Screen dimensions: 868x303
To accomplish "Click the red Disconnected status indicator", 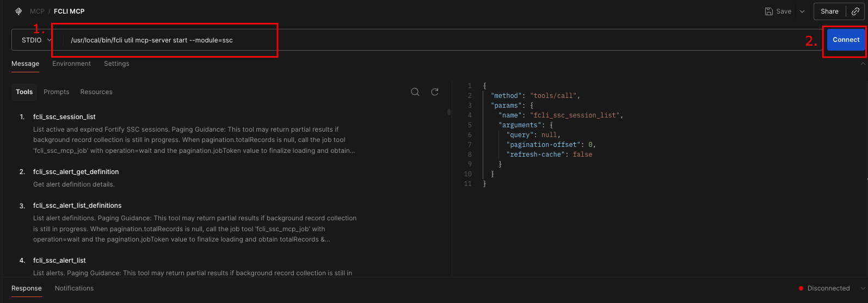I will point(801,288).
